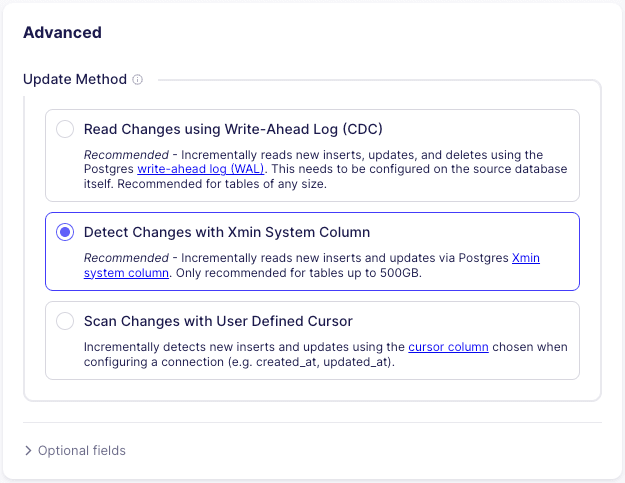The width and height of the screenshot is (625, 483).
Task: Expand the Optional fields chevron arrow
Action: pyautogui.click(x=28, y=451)
